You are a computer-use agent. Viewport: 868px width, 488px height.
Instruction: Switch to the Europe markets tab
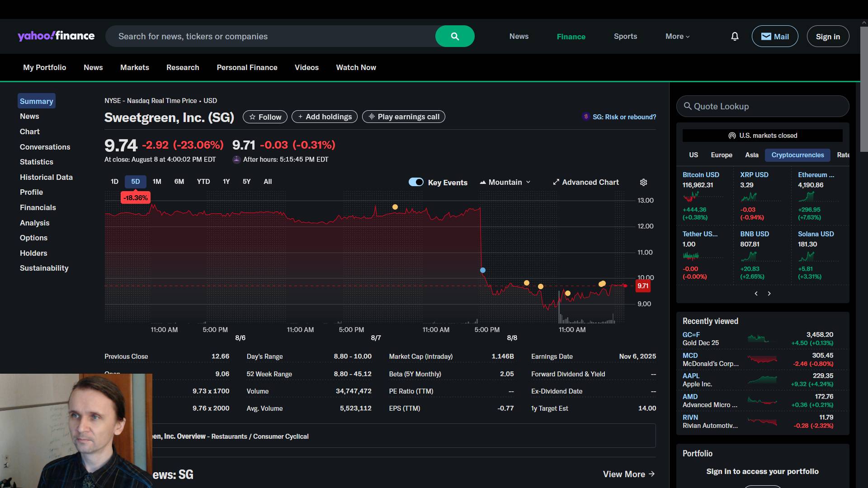[721, 155]
